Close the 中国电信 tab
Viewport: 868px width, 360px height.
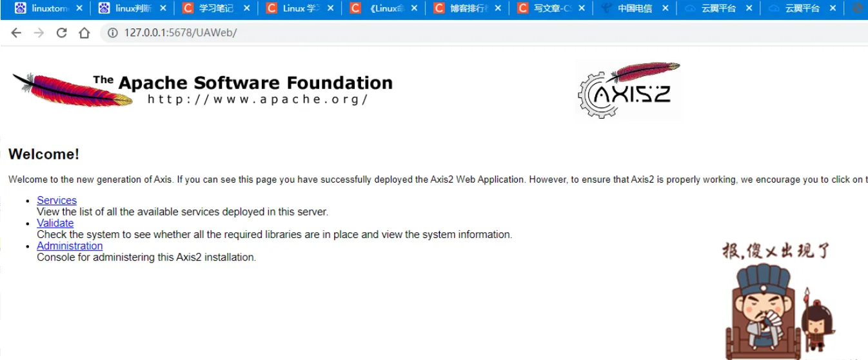pos(665,8)
